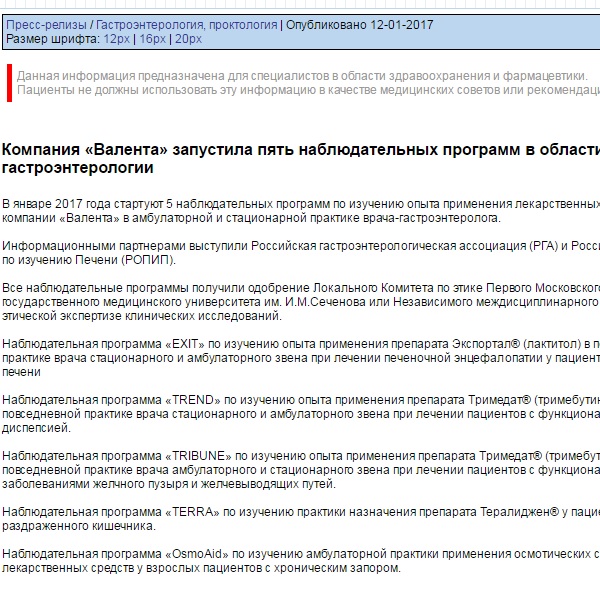
Task: Click the Размер шрифта label
Action: (x=53, y=39)
